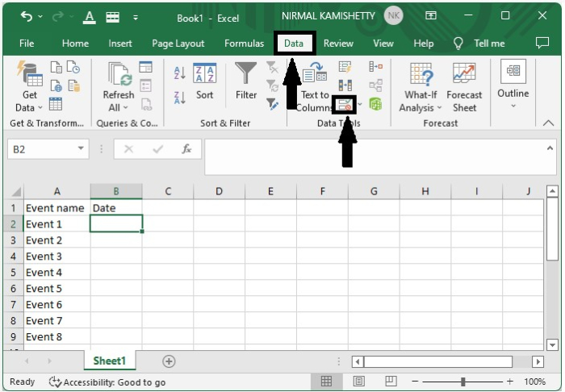Click Insert Function fx button
The image size is (565, 392).
click(x=186, y=148)
